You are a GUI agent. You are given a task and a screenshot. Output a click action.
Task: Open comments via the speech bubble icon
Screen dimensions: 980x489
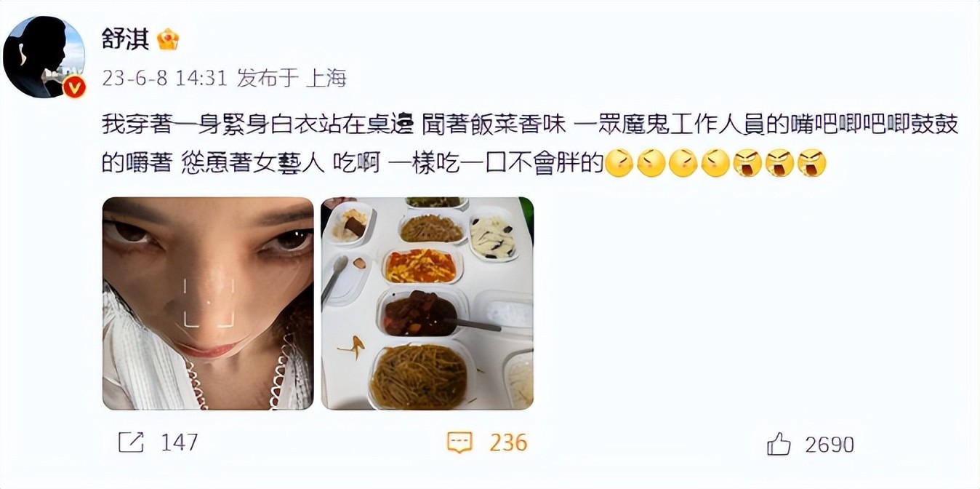[x=459, y=442]
